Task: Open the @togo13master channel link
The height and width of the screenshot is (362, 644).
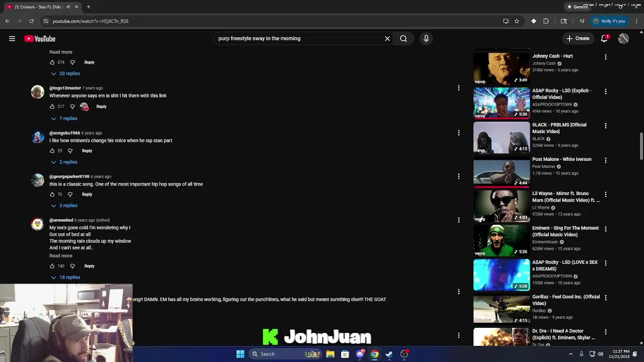Action: 65,88
